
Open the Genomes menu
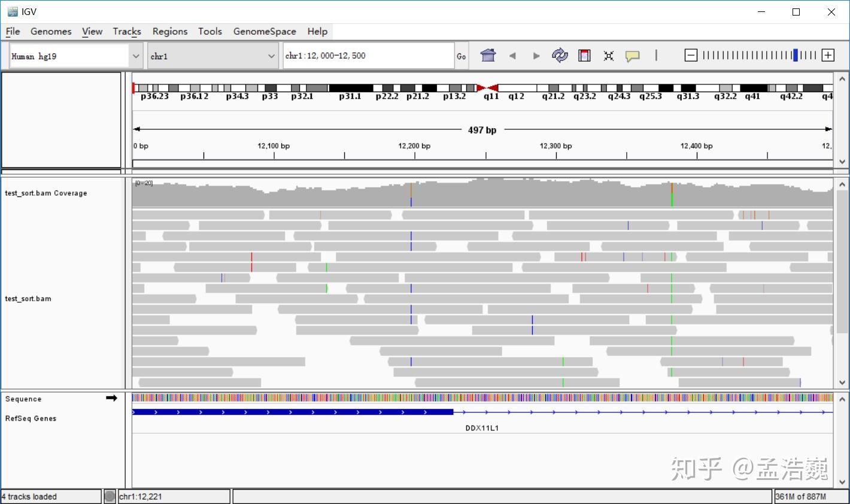50,31
